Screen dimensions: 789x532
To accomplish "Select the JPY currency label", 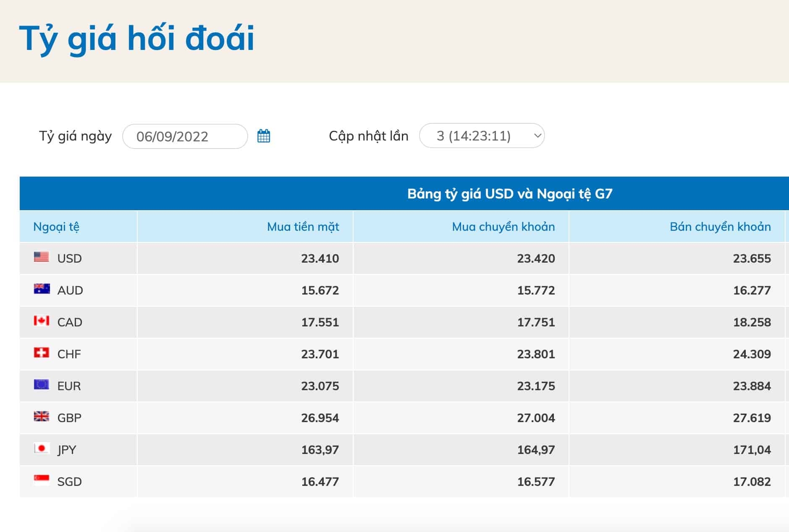I will [67, 450].
